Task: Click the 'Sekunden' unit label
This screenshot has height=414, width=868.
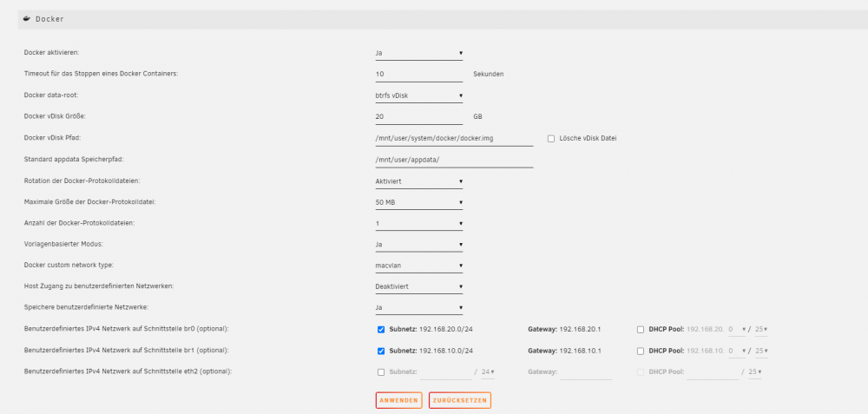Action: click(x=488, y=74)
